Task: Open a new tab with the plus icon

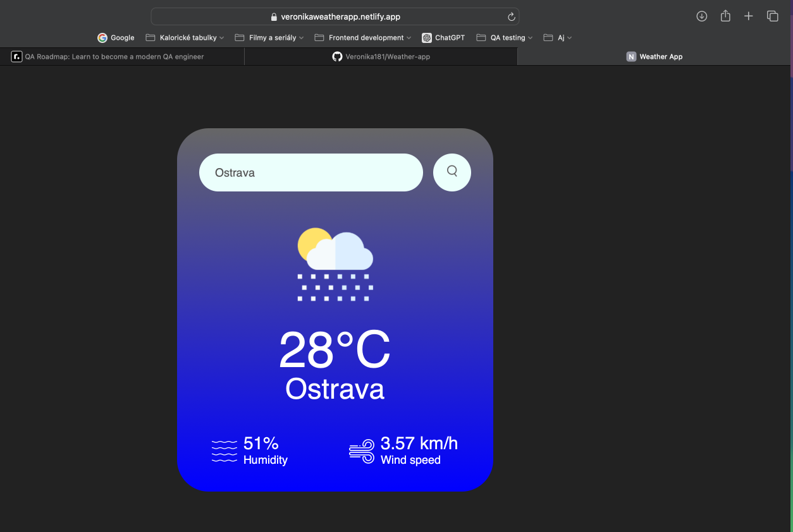Action: tap(748, 16)
